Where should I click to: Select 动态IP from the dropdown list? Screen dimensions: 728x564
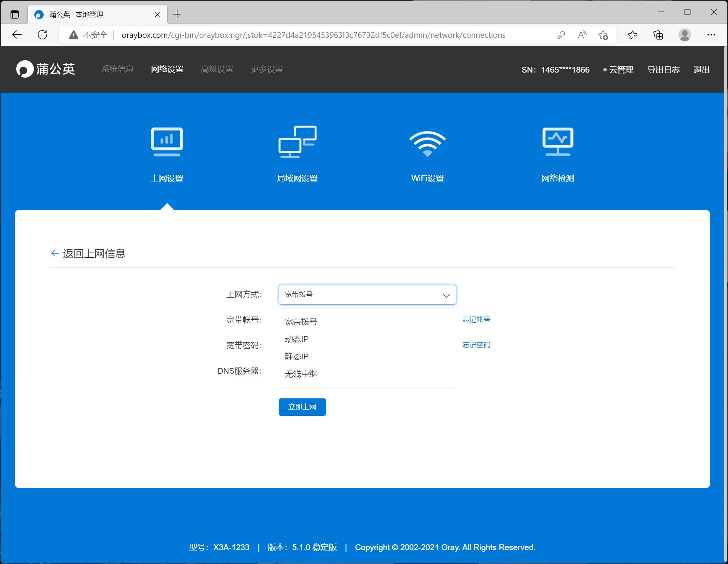tap(296, 339)
